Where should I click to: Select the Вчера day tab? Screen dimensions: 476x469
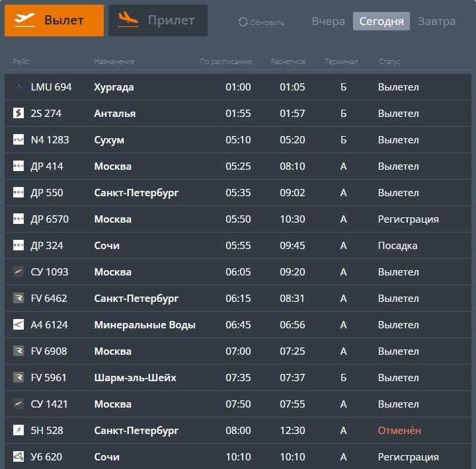328,21
